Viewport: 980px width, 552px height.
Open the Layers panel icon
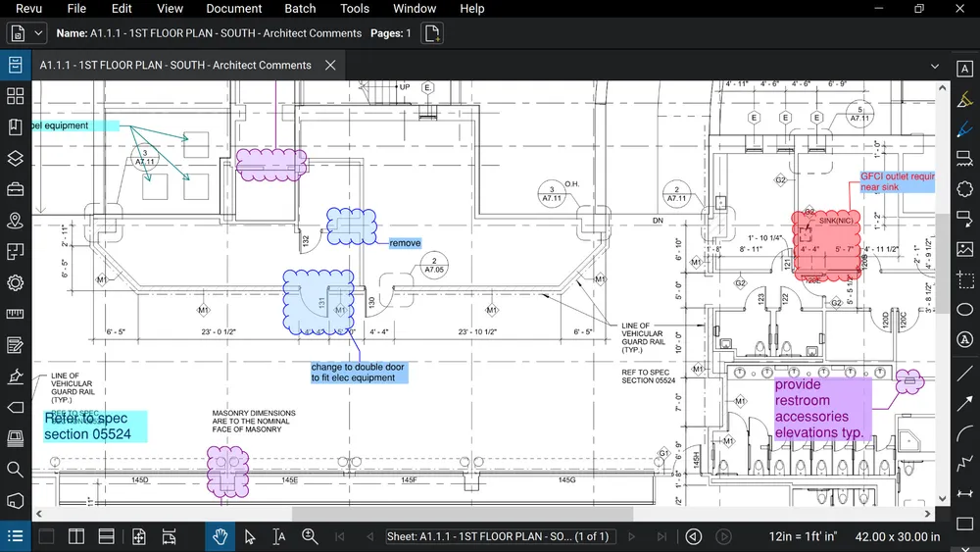[15, 159]
